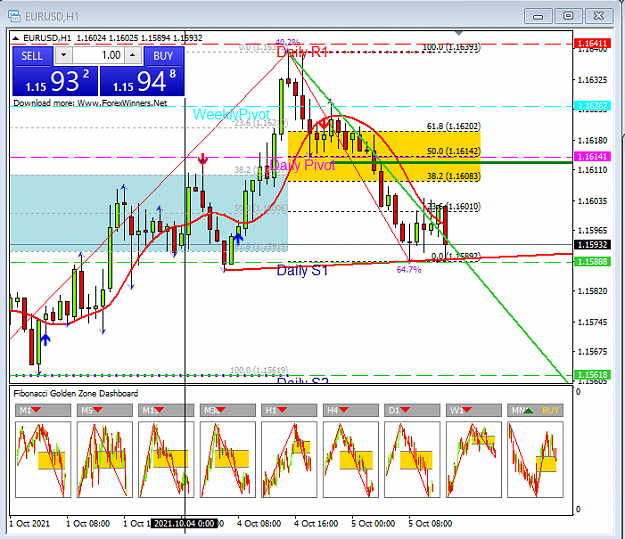Viewport: 625px width, 539px height.
Task: Click the green 1.15618 price tag
Action: 592,375
